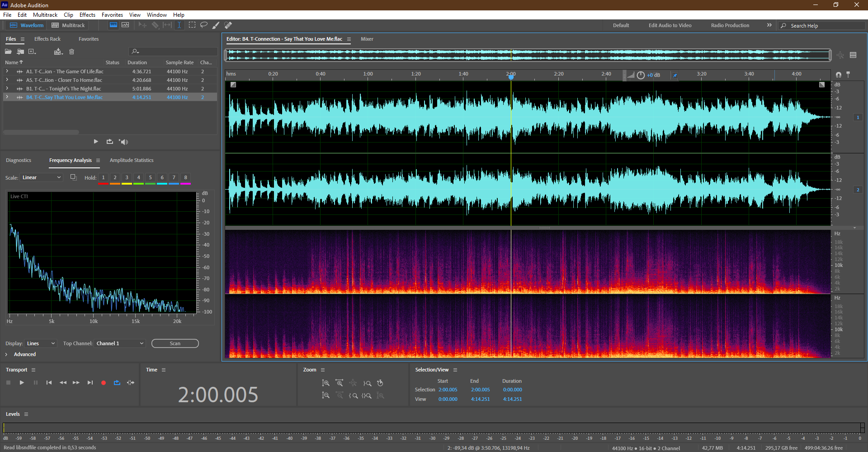
Task: Click the Import File icon
Action: 20,52
